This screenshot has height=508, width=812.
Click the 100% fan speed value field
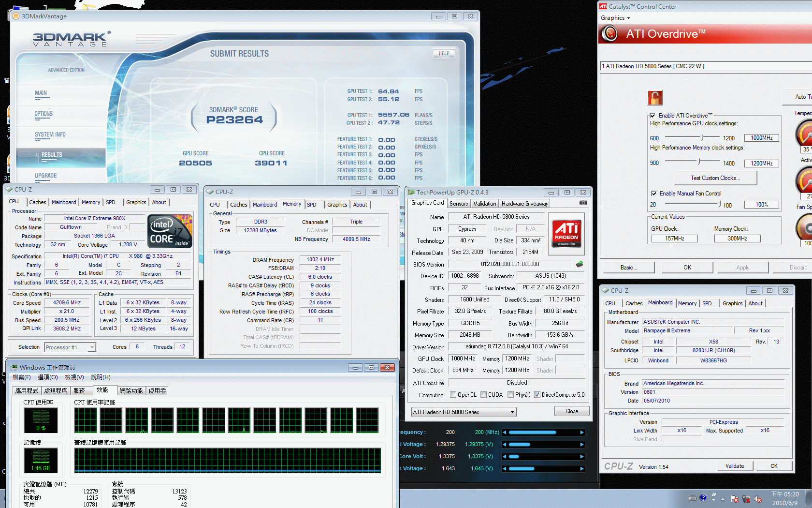762,205
